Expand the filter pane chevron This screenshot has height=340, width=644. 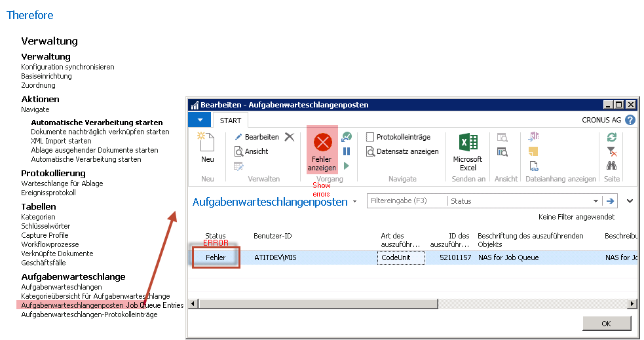pyautogui.click(x=630, y=201)
